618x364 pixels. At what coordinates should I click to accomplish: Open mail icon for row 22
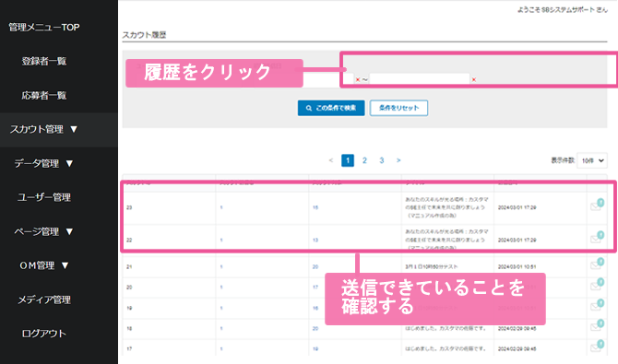click(597, 238)
